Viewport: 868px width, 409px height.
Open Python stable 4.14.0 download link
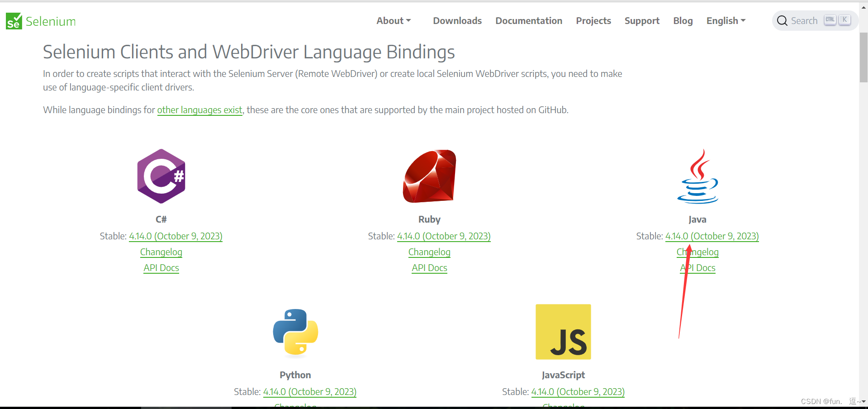[310, 392]
